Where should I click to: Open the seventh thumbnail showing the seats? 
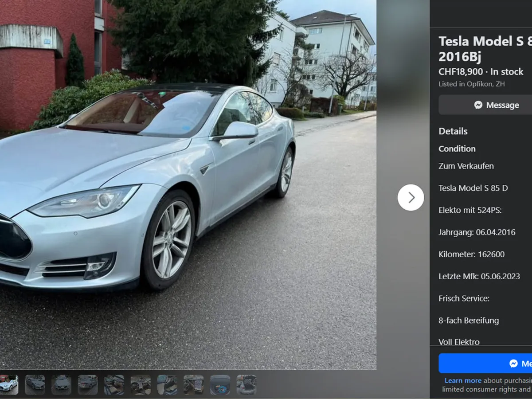point(167,384)
